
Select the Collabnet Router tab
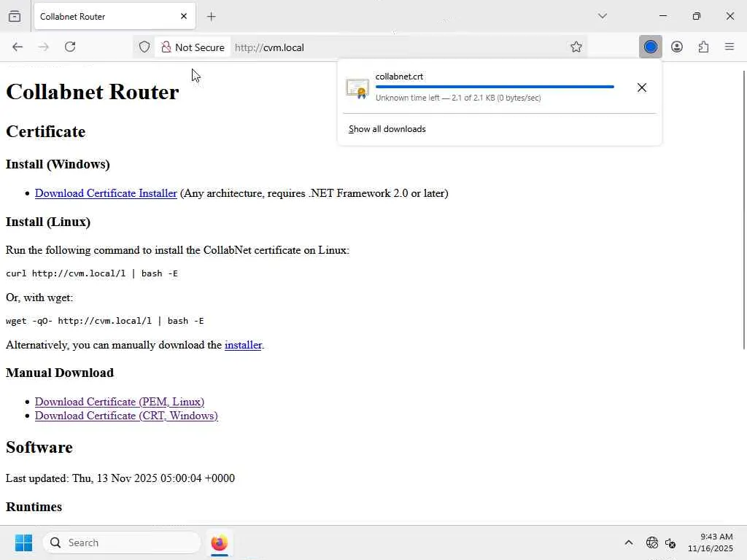[x=115, y=16]
